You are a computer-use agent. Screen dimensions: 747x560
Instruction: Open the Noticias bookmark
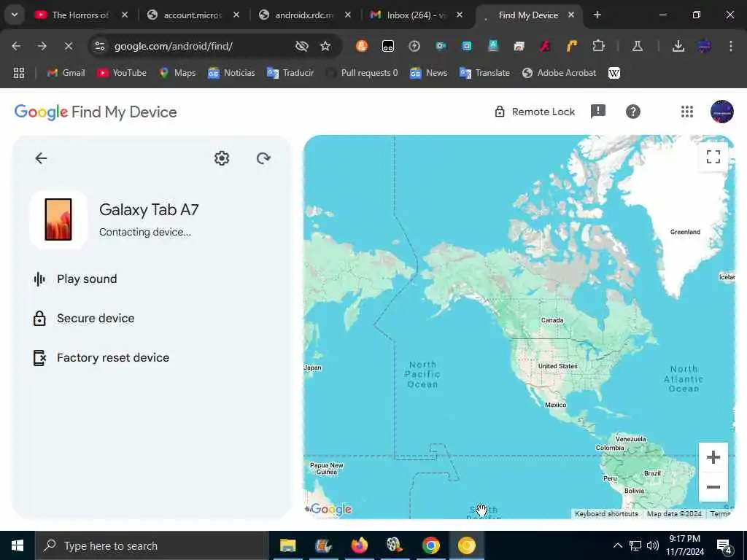click(x=231, y=73)
